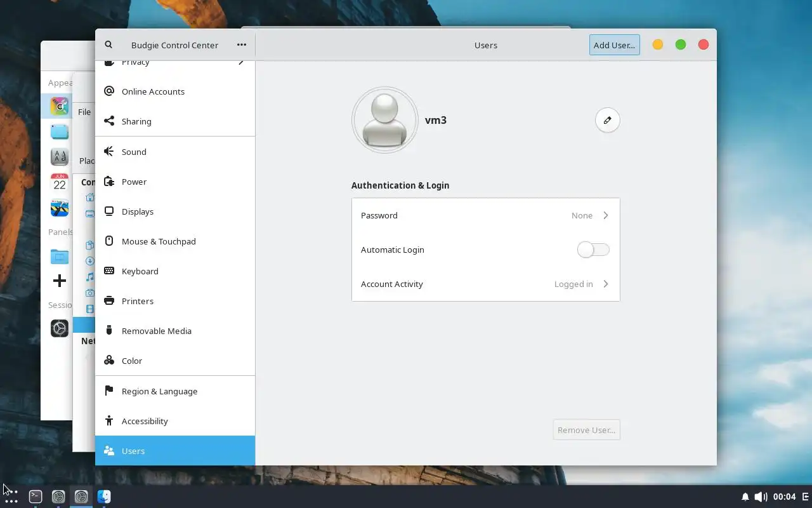Click the plus icon under Panels in Desktop Settings
Viewport: 812px width, 508px height.
pos(60,281)
